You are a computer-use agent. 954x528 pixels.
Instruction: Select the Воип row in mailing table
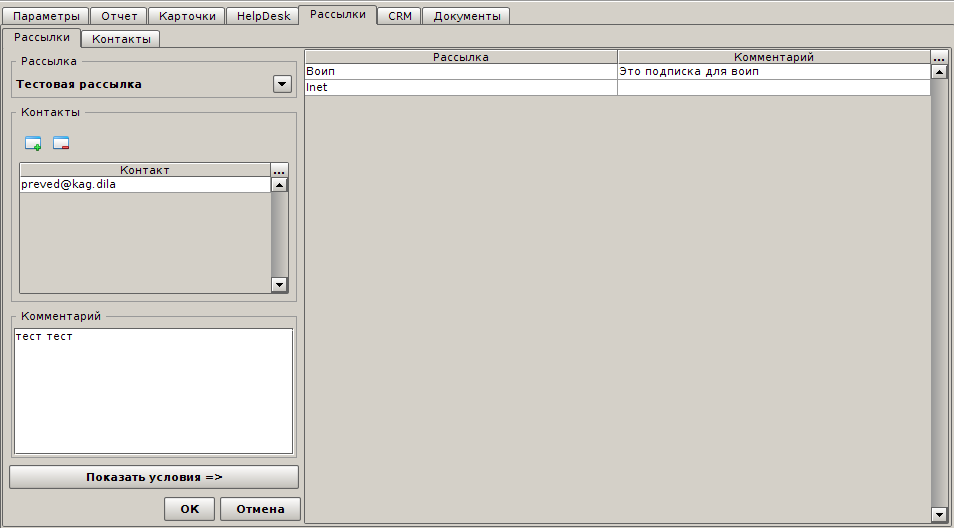(460, 72)
